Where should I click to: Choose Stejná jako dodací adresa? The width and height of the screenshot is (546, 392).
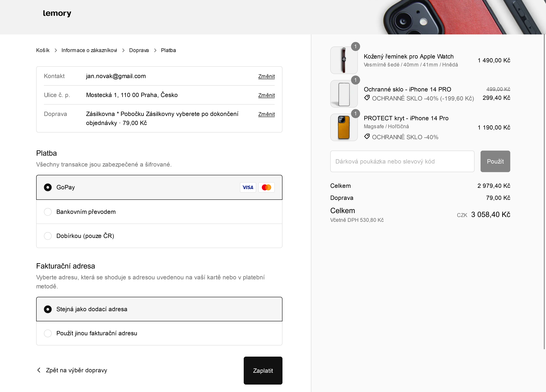pyautogui.click(x=159, y=309)
